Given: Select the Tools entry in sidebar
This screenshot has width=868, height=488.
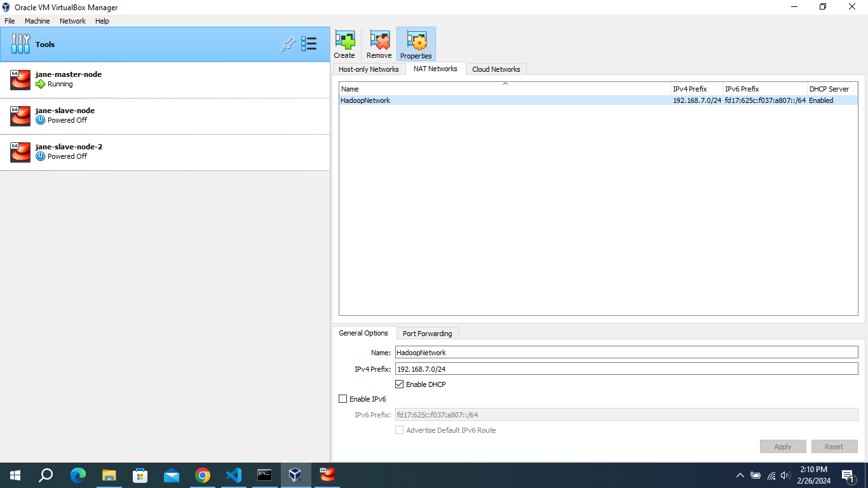Looking at the screenshot, I should point(165,44).
